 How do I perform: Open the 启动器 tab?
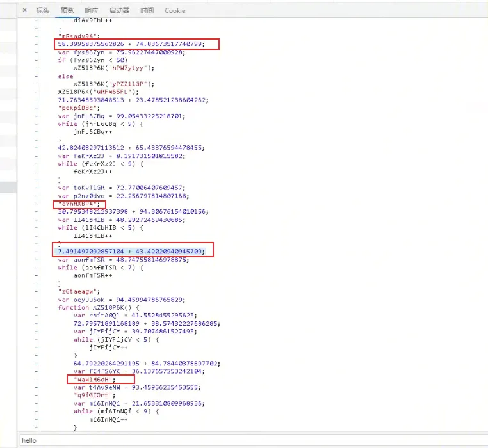tap(119, 10)
